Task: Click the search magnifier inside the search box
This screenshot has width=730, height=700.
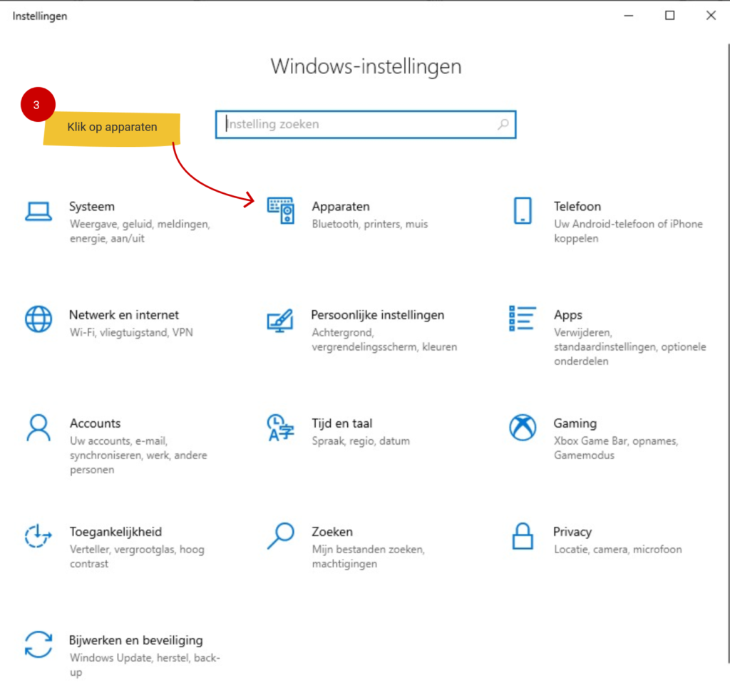Action: tap(503, 124)
